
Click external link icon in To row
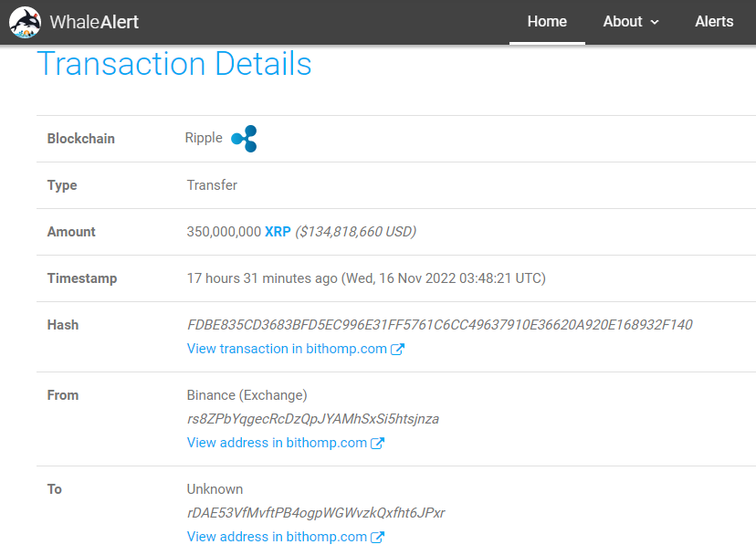377,537
